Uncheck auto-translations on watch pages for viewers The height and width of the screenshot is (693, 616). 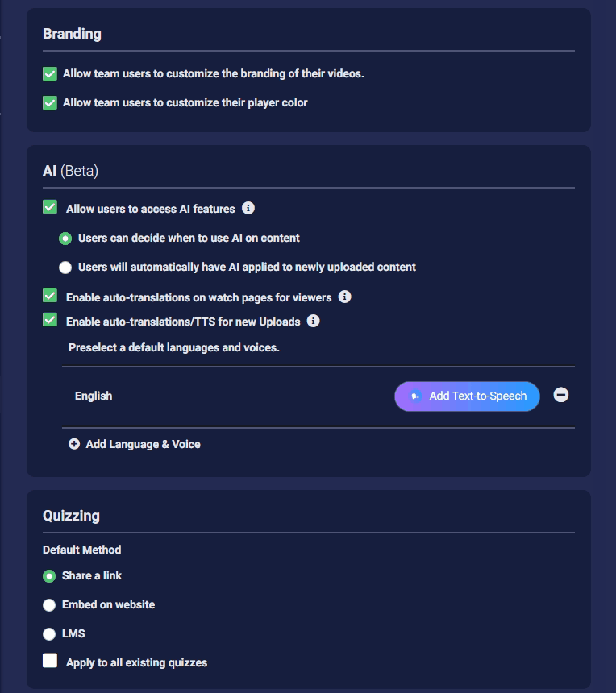(50, 295)
